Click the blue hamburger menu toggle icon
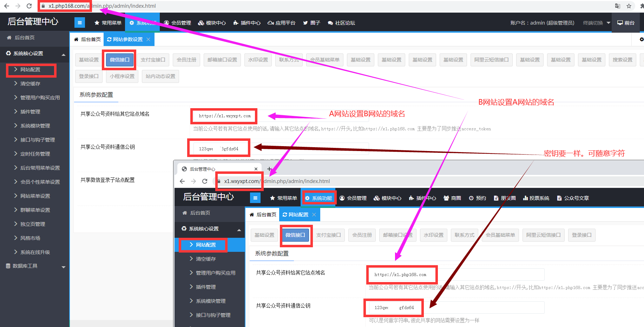Viewport: 644px width, 327px height. pos(80,23)
